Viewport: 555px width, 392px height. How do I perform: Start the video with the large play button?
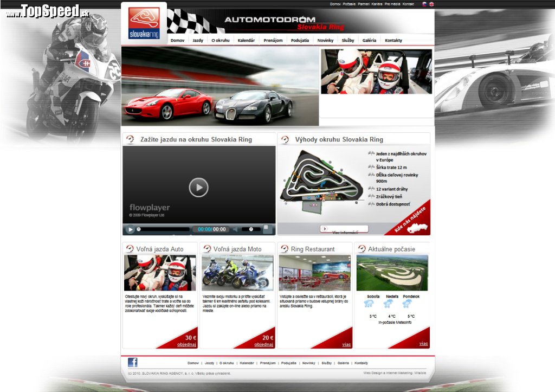pos(198,187)
